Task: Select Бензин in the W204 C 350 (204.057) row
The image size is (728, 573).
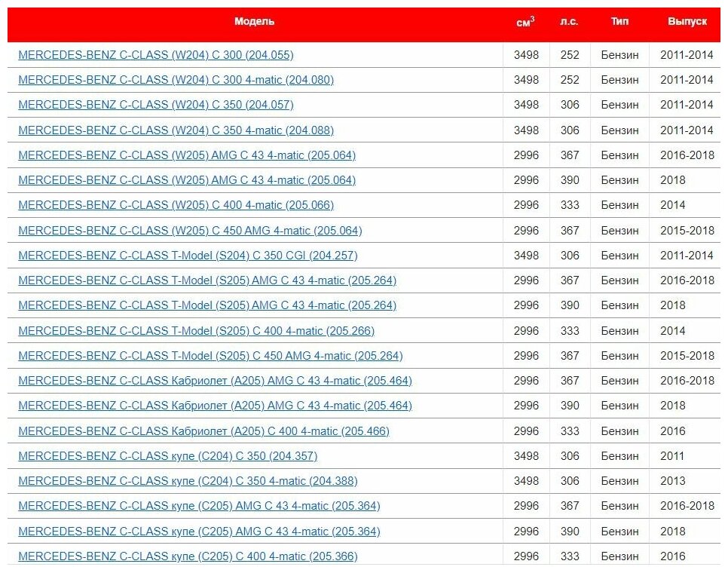Action: (619, 105)
